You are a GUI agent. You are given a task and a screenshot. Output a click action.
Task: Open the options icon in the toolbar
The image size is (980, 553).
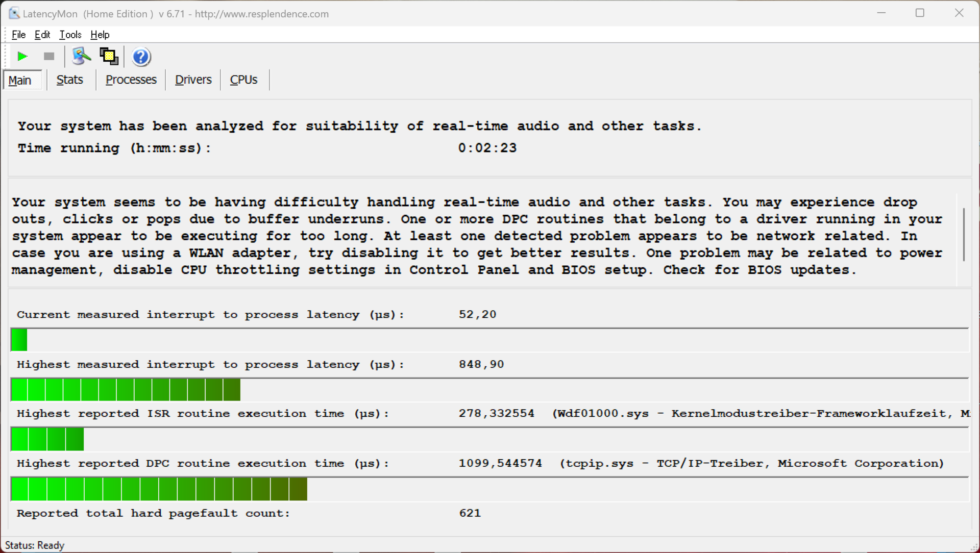click(x=81, y=56)
